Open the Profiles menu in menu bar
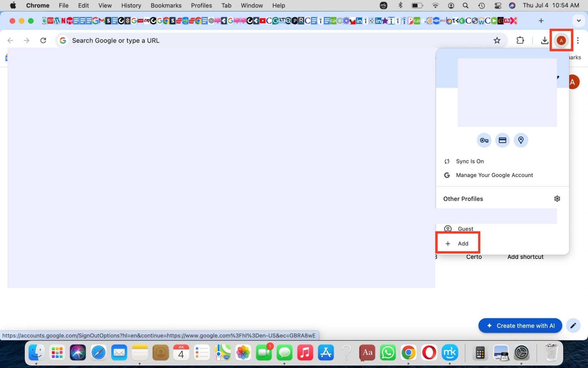The image size is (588, 368). click(201, 5)
